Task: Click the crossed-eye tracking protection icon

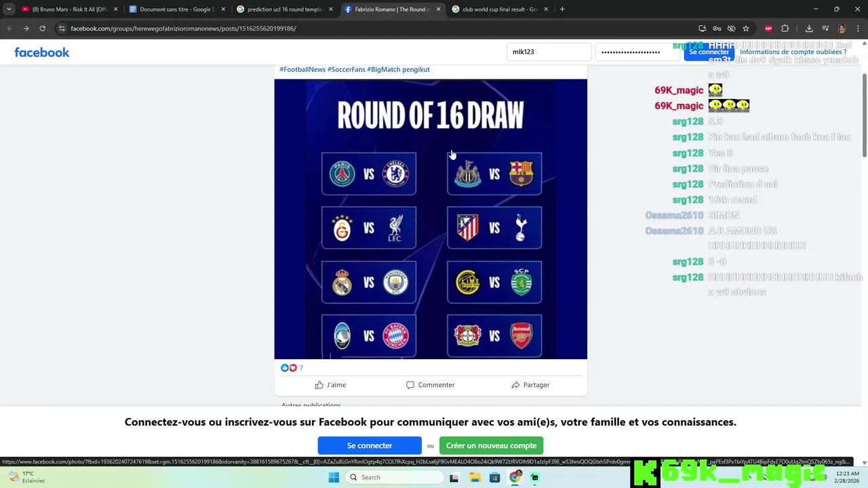Action: click(731, 28)
